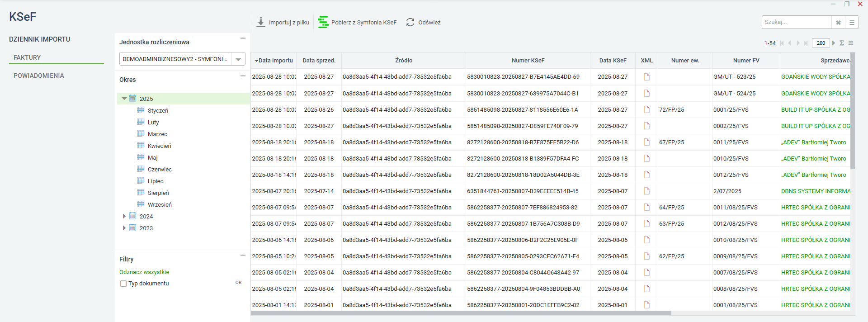Screen dimensions: 868x322
Task: Open the search options hamburger menu
Action: [x=852, y=22]
